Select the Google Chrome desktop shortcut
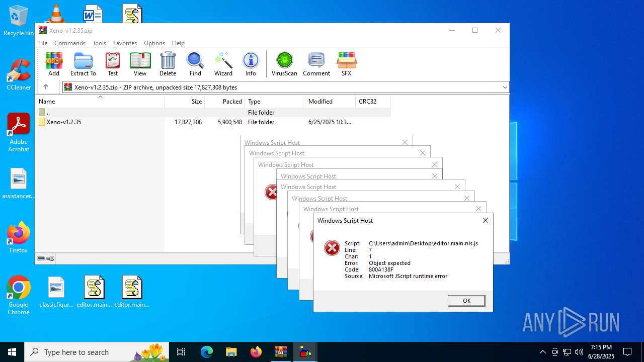 coord(19,296)
